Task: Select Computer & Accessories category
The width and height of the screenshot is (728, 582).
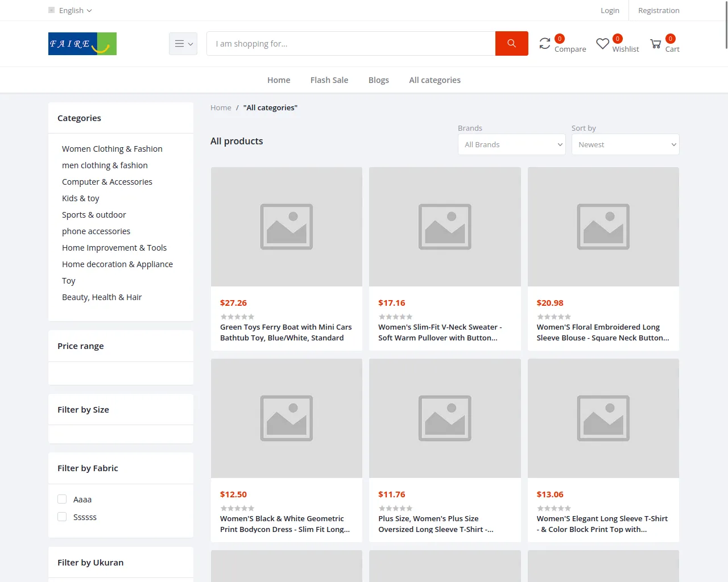Action: 107,182
